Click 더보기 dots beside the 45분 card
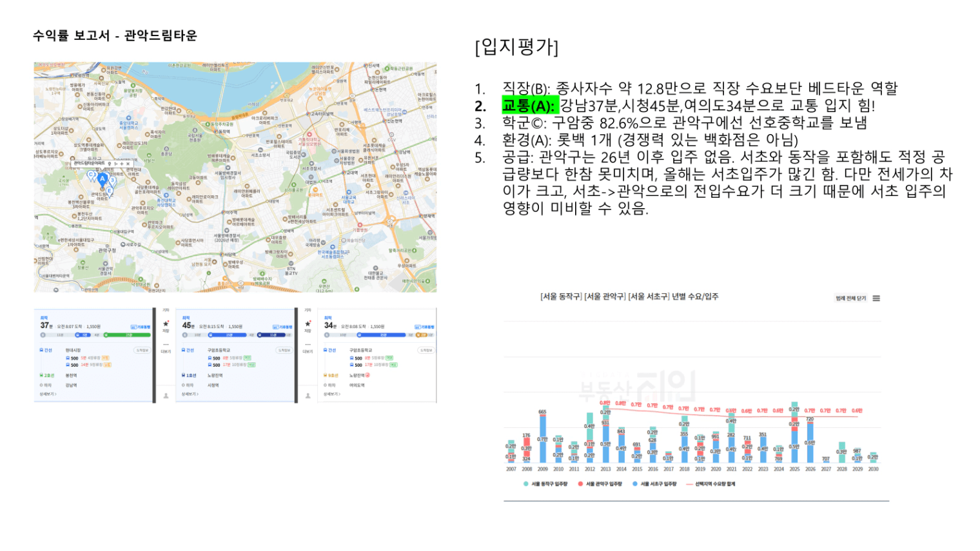This screenshot has height=551, width=980. (x=308, y=345)
